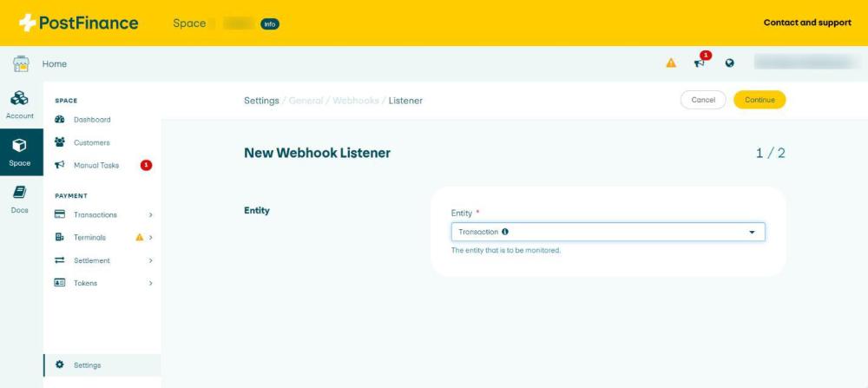This screenshot has height=388, width=868.
Task: Open Terminals menu item
Action: (89, 238)
